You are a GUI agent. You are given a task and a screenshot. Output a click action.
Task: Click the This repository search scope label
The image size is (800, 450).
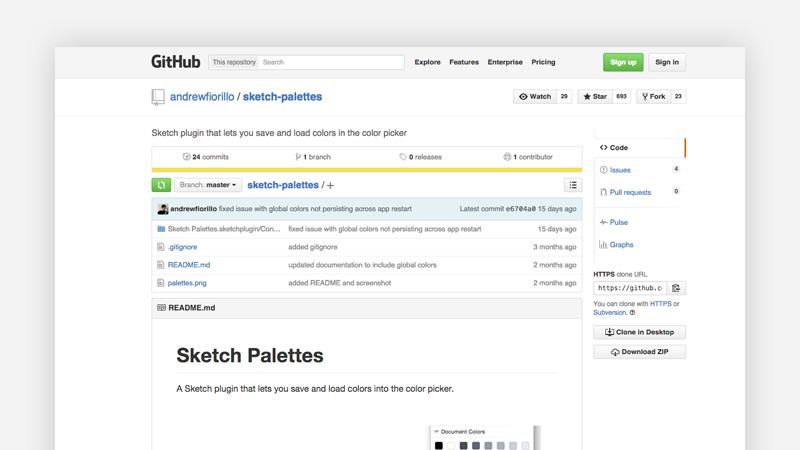coord(234,62)
